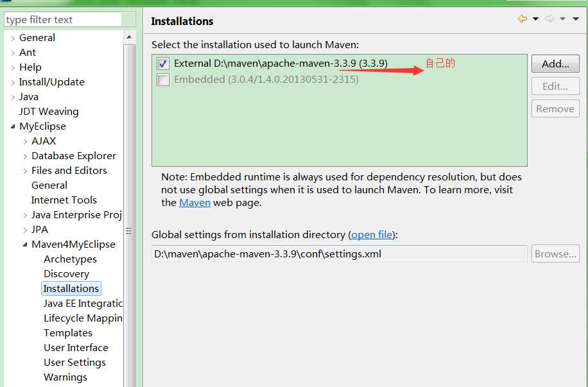This screenshot has width=588, height=387.
Task: Collapse the Maven4MyEclipse node arrow
Action: point(25,245)
